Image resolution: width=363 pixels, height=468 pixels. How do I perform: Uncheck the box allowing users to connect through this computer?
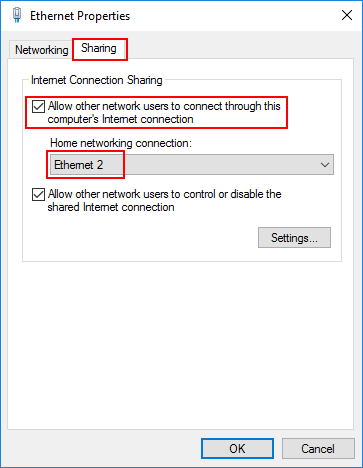(38, 107)
